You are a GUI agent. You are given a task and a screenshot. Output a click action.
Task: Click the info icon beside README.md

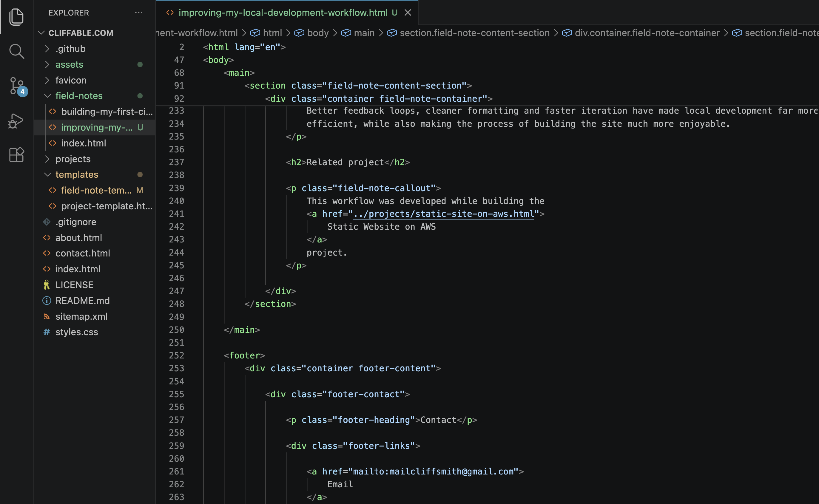[x=47, y=301]
